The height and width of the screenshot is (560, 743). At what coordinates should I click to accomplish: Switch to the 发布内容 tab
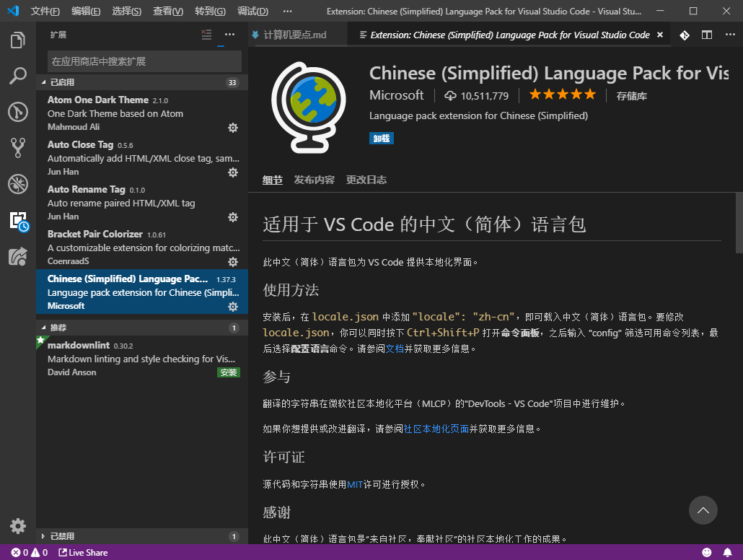tap(315, 180)
